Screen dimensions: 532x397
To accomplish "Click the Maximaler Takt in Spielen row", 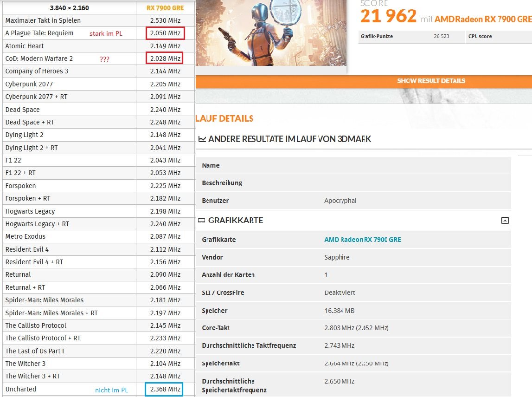I will pyautogui.click(x=99, y=20).
